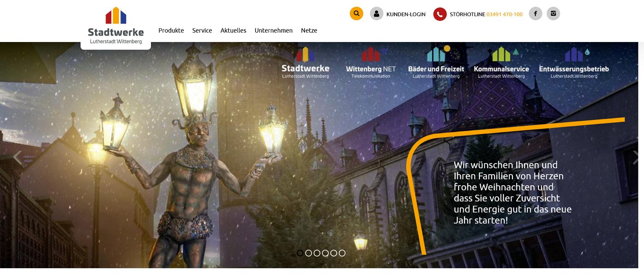Screen dimensions: 644x277
Task: Open the Kunden-Login user icon
Action: click(x=376, y=14)
